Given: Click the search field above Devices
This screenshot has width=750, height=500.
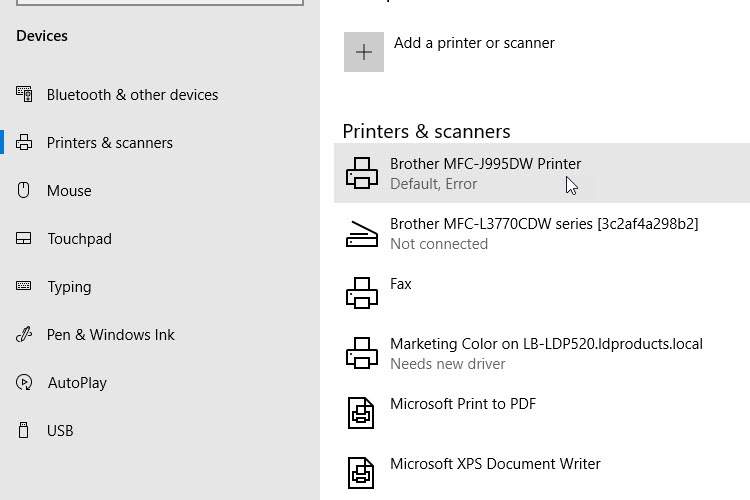Looking at the screenshot, I should pyautogui.click(x=150, y=3).
